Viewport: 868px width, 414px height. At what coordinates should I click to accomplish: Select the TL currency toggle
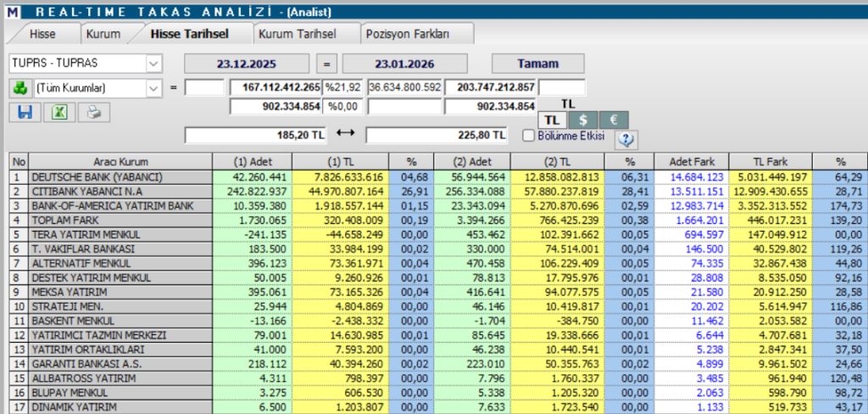tap(552, 120)
